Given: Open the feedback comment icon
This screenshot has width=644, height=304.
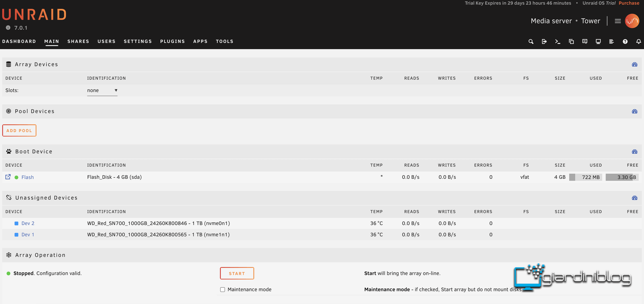Looking at the screenshot, I should pyautogui.click(x=585, y=41).
